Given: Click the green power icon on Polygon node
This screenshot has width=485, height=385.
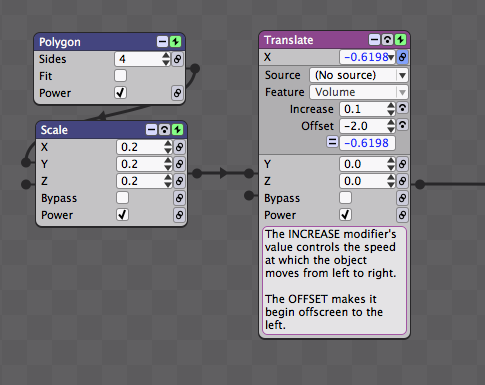Looking at the screenshot, I should click(176, 42).
